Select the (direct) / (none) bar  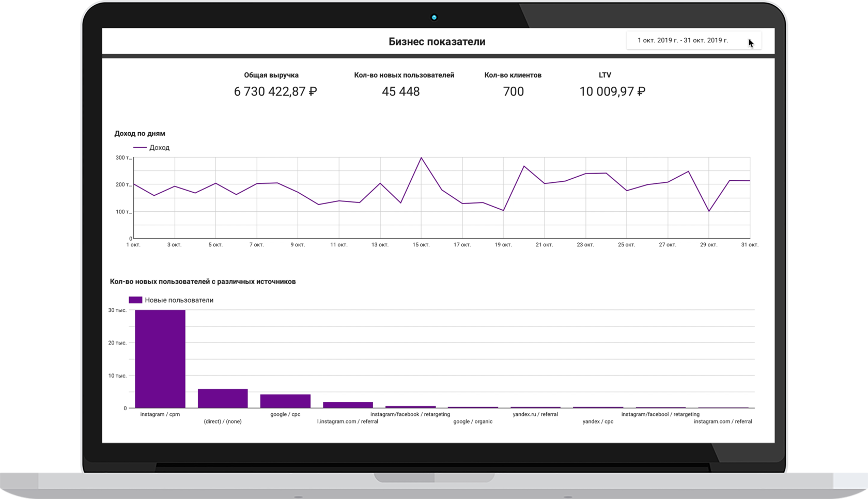click(x=223, y=398)
